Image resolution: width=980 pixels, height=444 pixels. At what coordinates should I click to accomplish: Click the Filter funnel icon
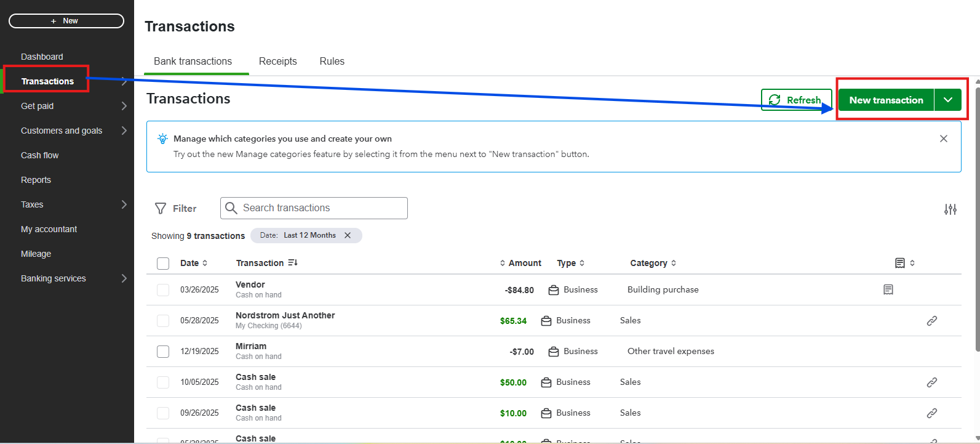[x=161, y=209]
